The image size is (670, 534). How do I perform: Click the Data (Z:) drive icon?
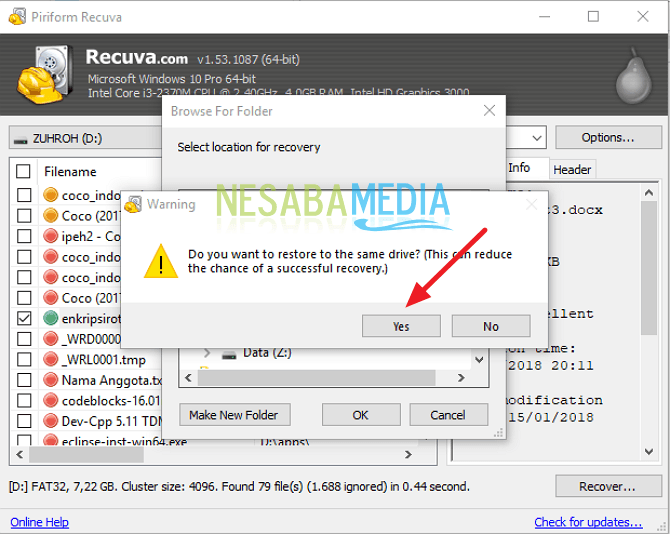pos(229,353)
